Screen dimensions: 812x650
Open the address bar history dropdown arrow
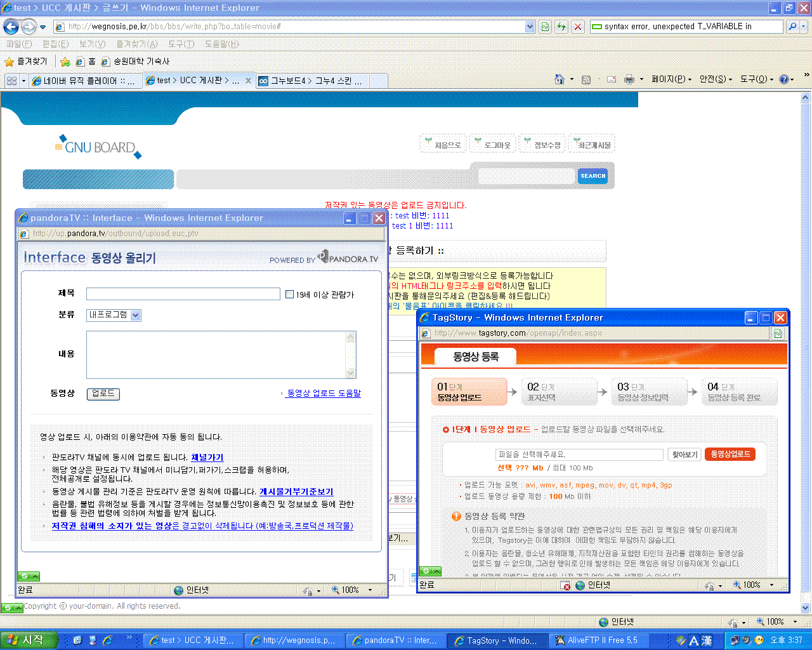pyautogui.click(x=530, y=27)
